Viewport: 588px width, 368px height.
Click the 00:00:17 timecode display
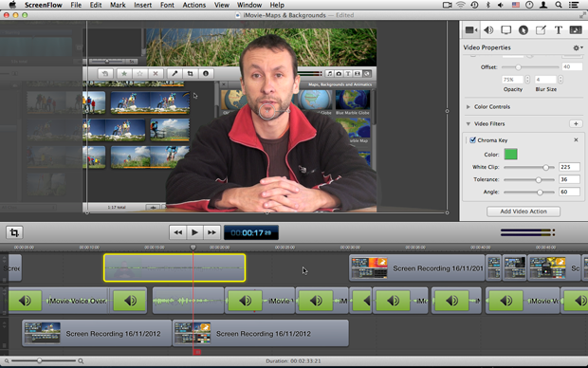[251, 232]
